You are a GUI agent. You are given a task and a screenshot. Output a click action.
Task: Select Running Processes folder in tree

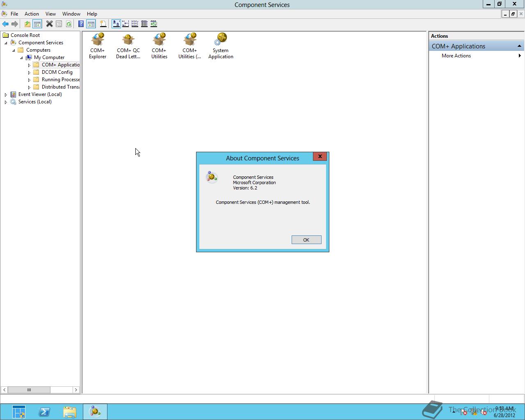pyautogui.click(x=60, y=80)
